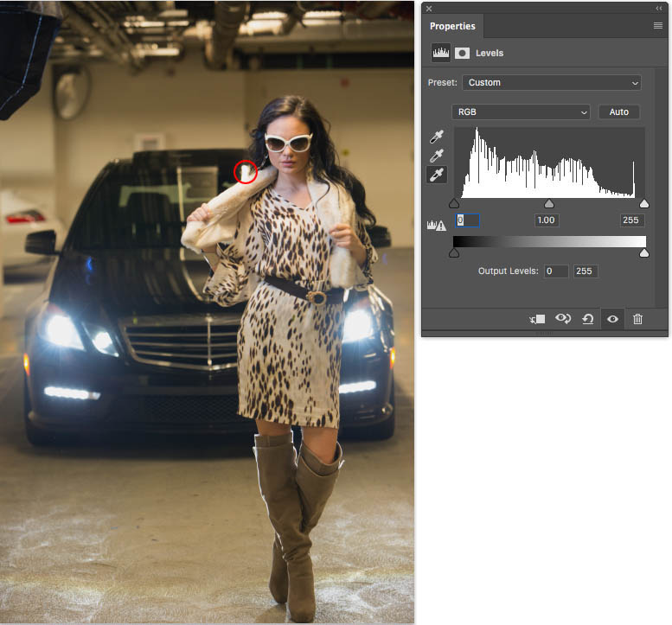The image size is (672, 625).
Task: Click the white fur highlight on shoulder
Action: pyautogui.click(x=246, y=172)
